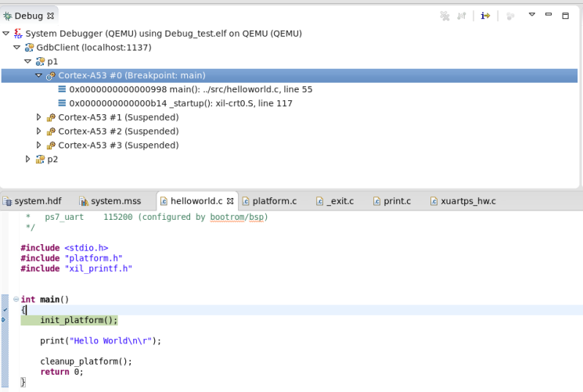Expand the Cortex-A53 #2 (Suspended) node

tap(38, 131)
